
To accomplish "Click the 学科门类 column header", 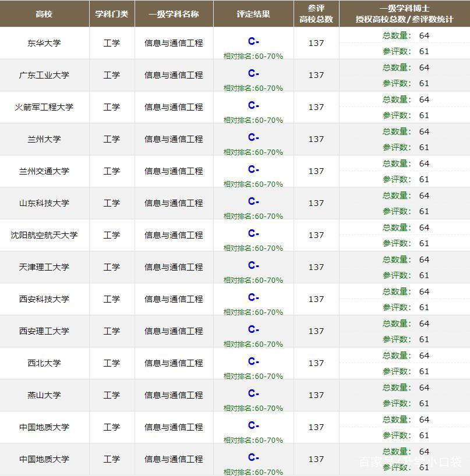I will point(112,14).
